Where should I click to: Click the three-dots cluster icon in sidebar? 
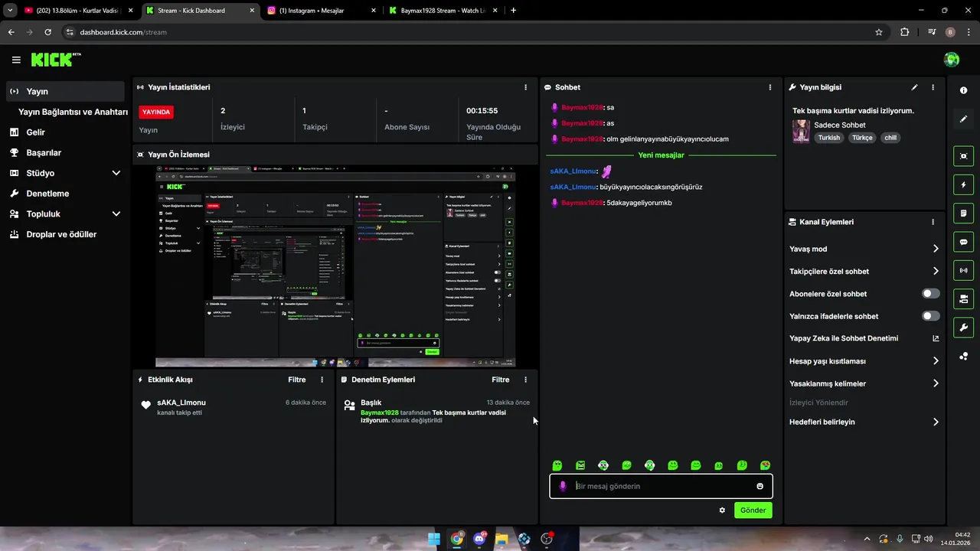pyautogui.click(x=963, y=356)
